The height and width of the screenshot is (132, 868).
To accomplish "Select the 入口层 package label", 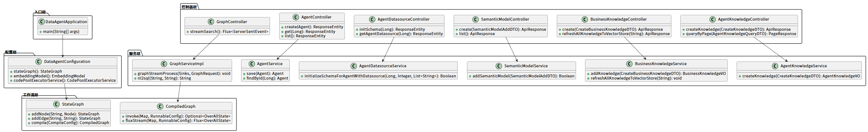I will click(40, 12).
